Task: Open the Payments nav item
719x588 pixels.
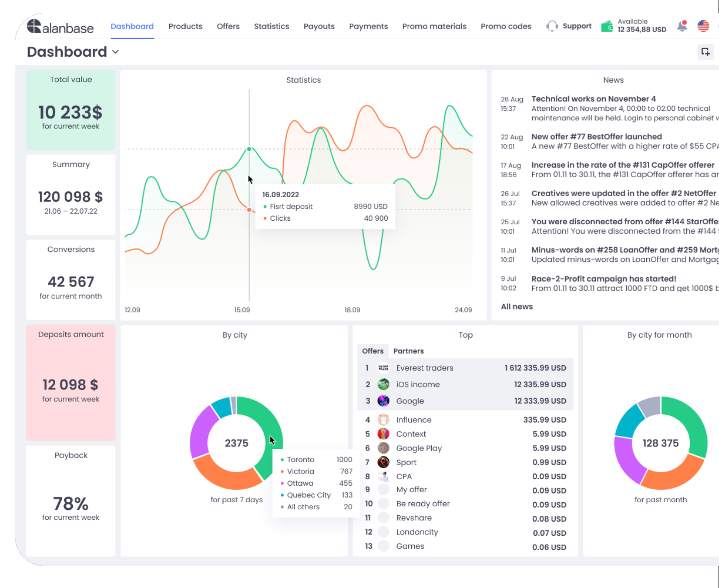Action: coord(369,26)
